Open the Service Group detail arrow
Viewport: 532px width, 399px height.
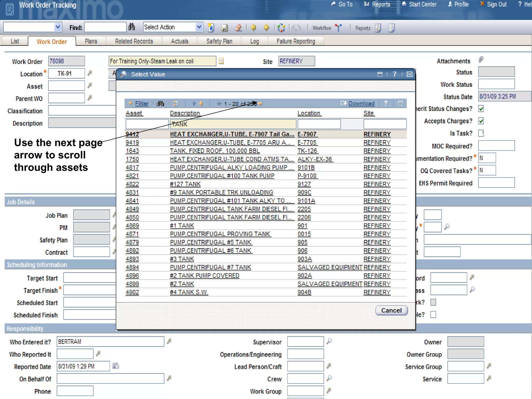tap(489, 366)
